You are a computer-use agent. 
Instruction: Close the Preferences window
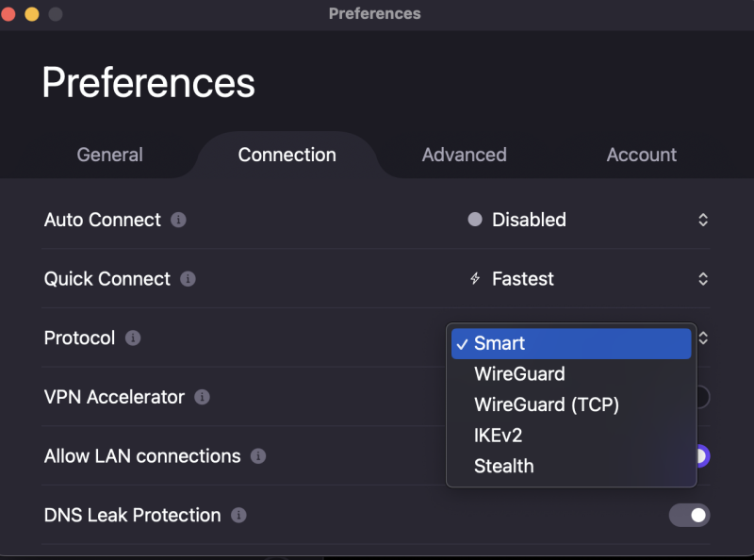[x=8, y=14]
